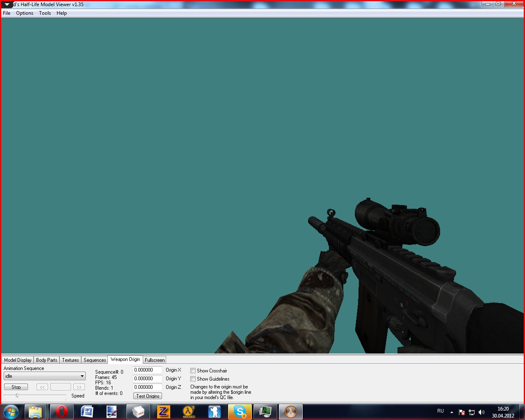Open the MDLDEC lambda app in the taskbar
The width and height of the screenshot is (525, 420).
[x=189, y=411]
